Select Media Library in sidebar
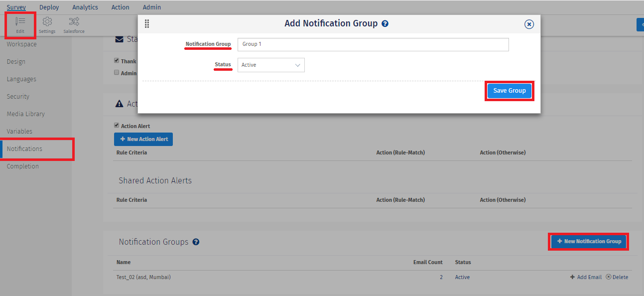Viewport: 644px width, 296px height. [26, 114]
